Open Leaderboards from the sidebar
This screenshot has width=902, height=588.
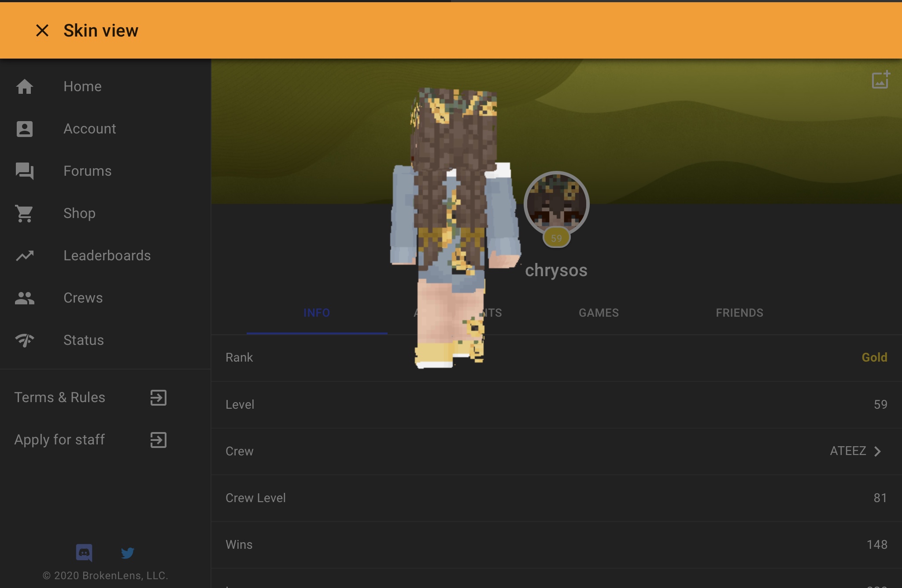(106, 255)
